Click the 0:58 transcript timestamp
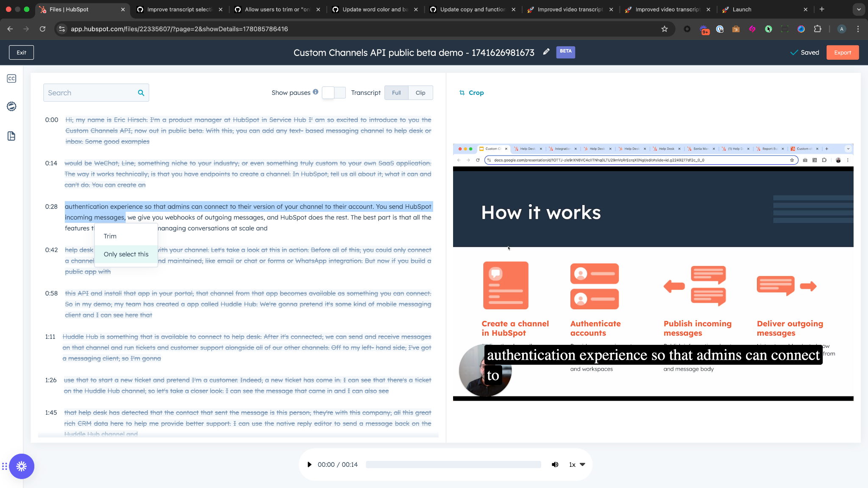 [51, 293]
